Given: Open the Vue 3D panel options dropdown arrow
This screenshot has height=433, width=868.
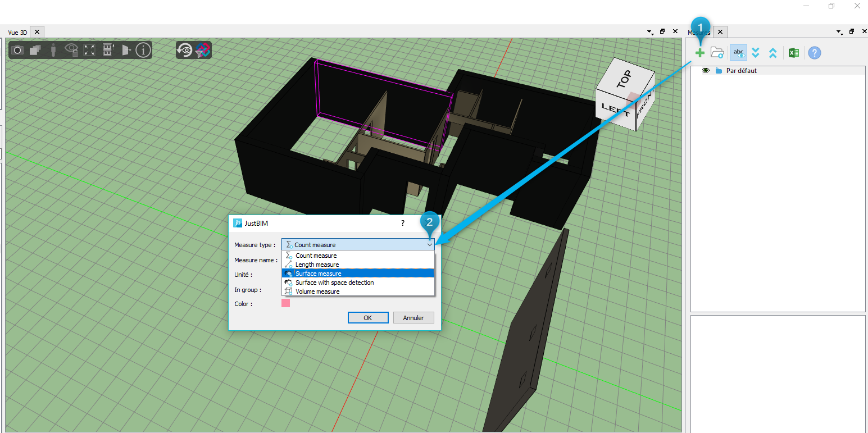Looking at the screenshot, I should (650, 32).
